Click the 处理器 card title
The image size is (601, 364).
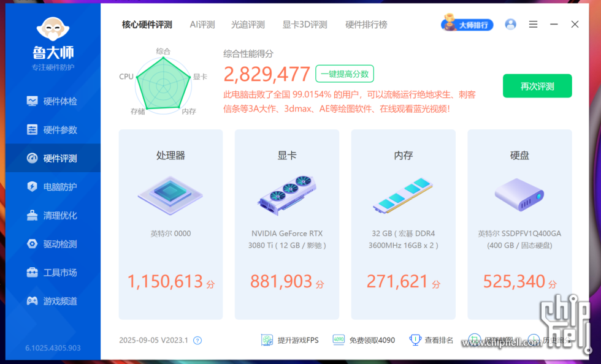pyautogui.click(x=170, y=155)
